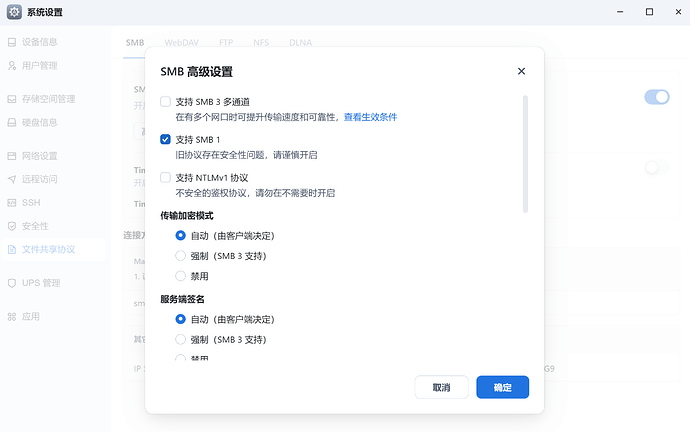This screenshot has height=432, width=690.
Task: Switch to the WebDAV tab
Action: (181, 43)
